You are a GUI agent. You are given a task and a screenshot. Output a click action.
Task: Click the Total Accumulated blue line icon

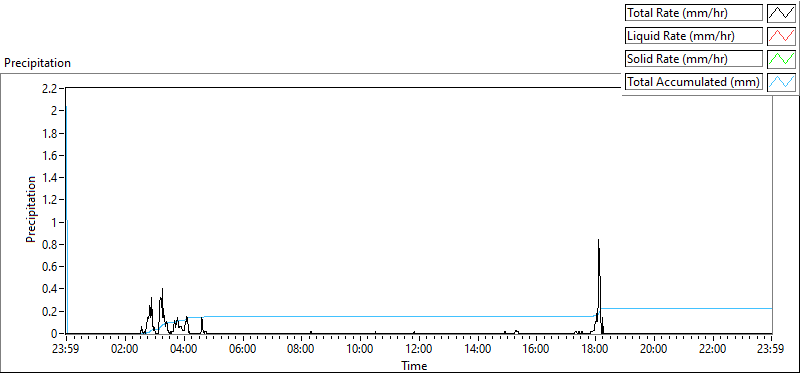click(781, 82)
